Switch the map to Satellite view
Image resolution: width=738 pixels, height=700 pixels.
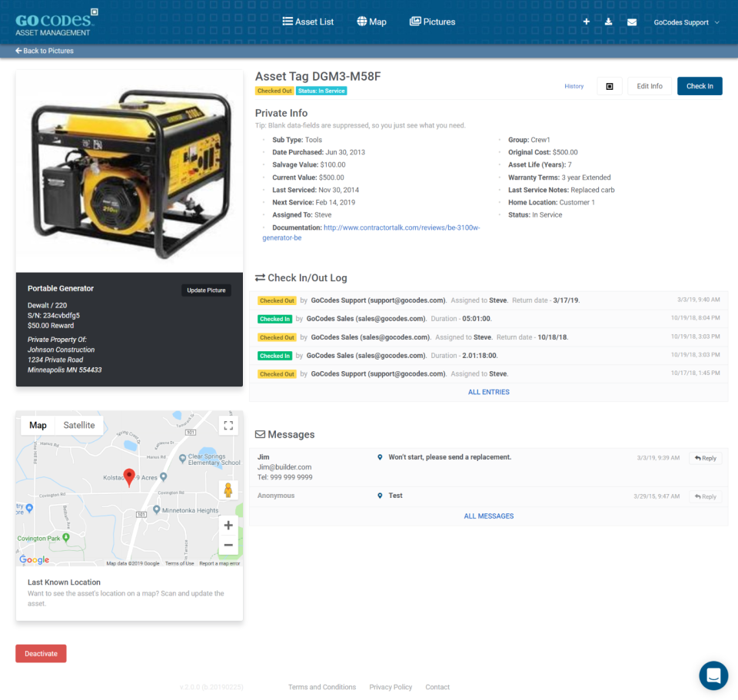click(78, 424)
